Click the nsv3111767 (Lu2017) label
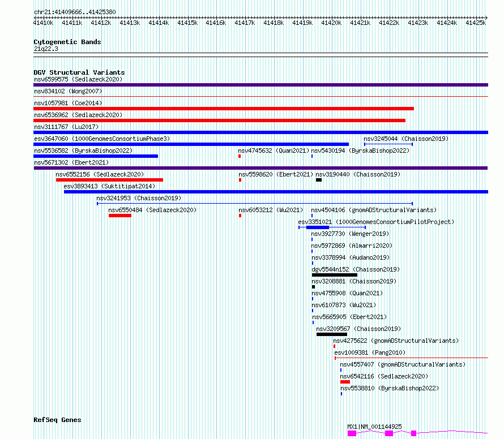 click(x=66, y=127)
